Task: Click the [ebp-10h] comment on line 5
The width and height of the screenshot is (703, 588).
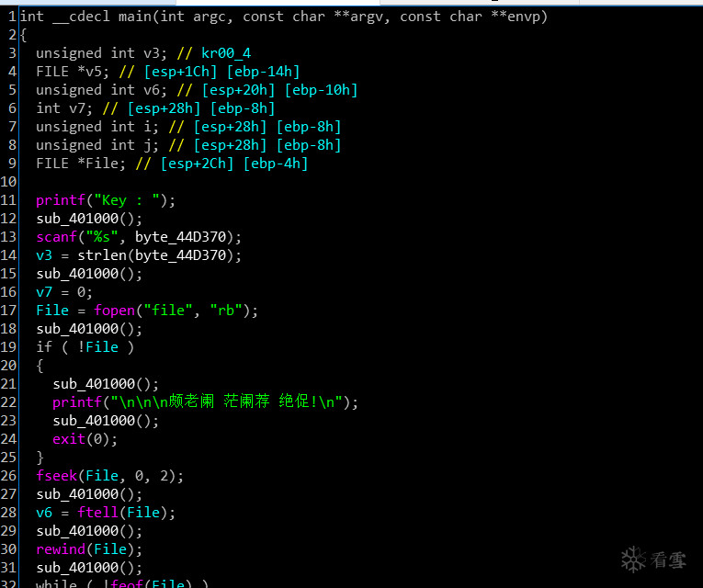Action: 321,90
